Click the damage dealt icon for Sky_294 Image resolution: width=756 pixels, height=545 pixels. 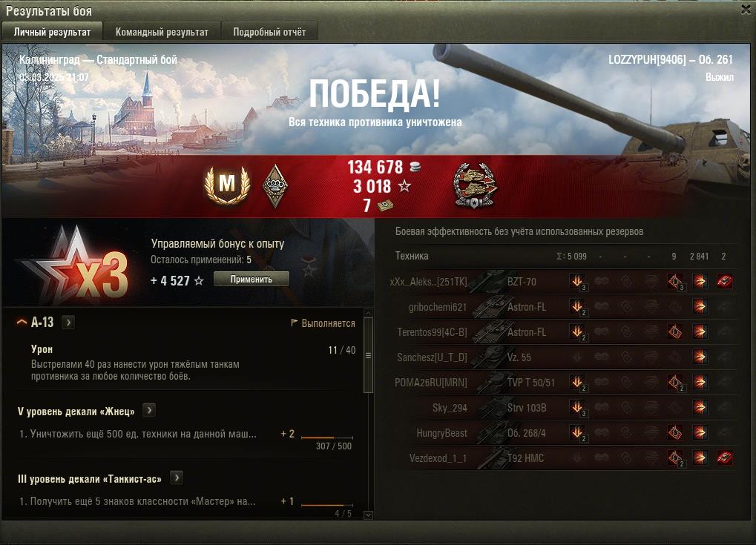700,408
